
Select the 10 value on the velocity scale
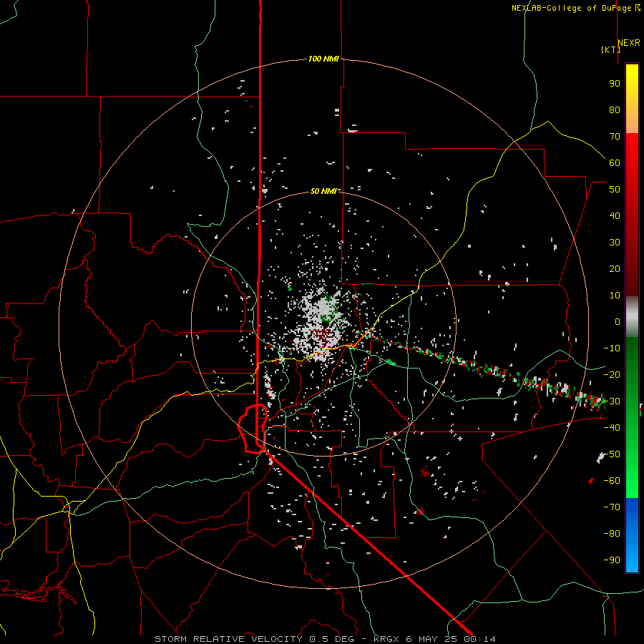(615, 296)
